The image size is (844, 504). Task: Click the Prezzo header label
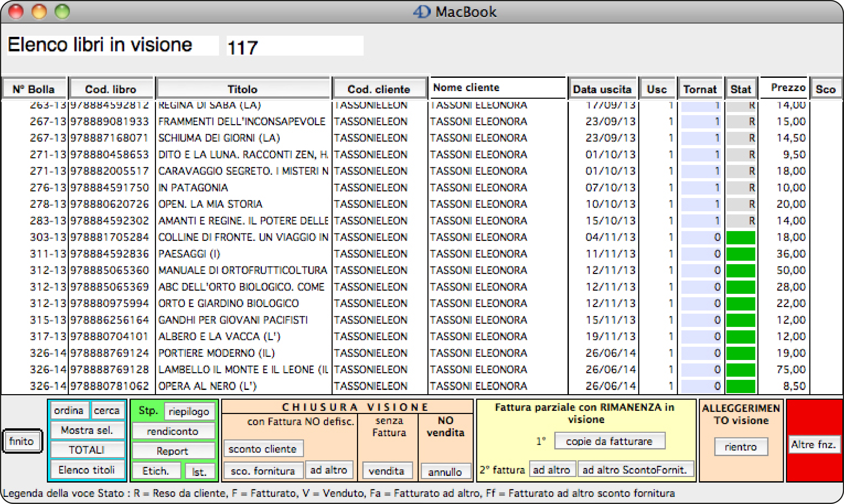(x=789, y=87)
